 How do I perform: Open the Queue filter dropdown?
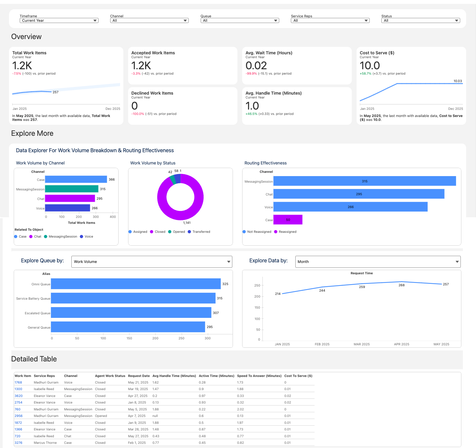[240, 21]
